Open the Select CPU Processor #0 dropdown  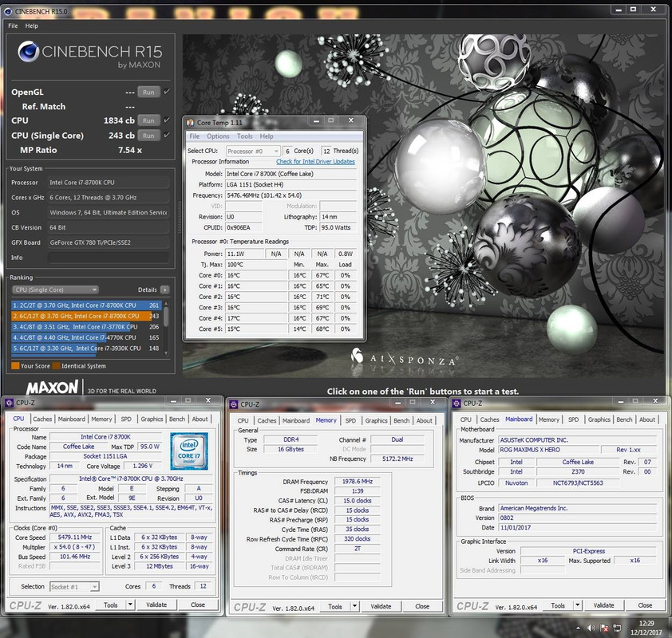(253, 152)
